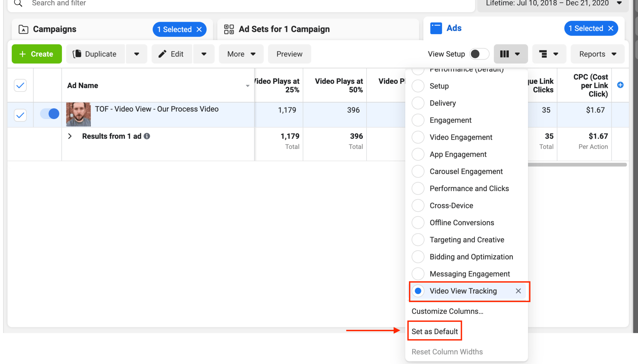Click the Duplicate button
Viewport: 638px width, 364px height.
click(x=96, y=54)
